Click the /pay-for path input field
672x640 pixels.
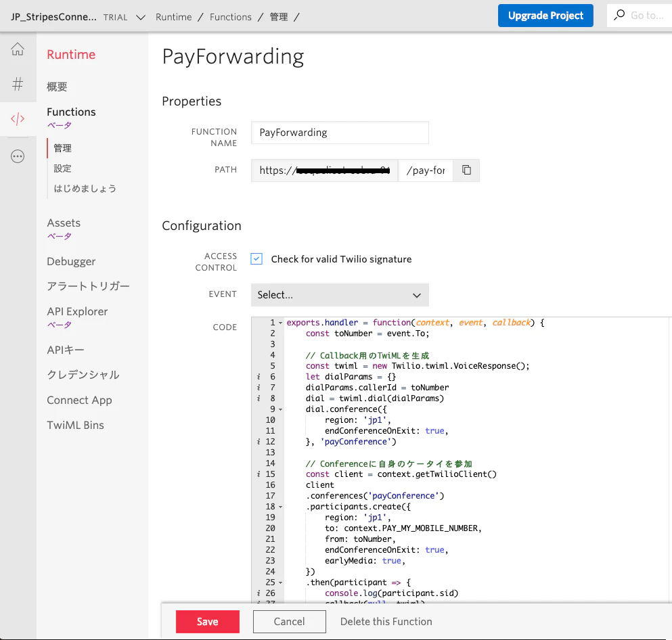click(x=426, y=170)
